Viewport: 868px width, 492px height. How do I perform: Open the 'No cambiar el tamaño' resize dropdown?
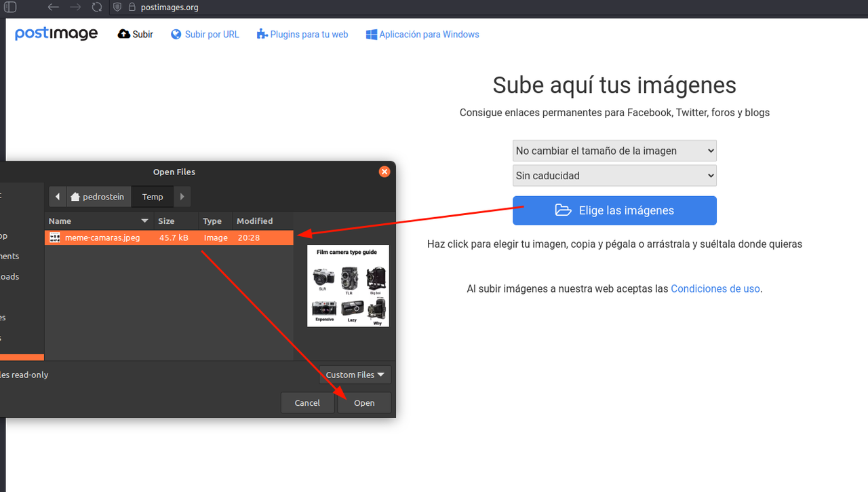[614, 150]
